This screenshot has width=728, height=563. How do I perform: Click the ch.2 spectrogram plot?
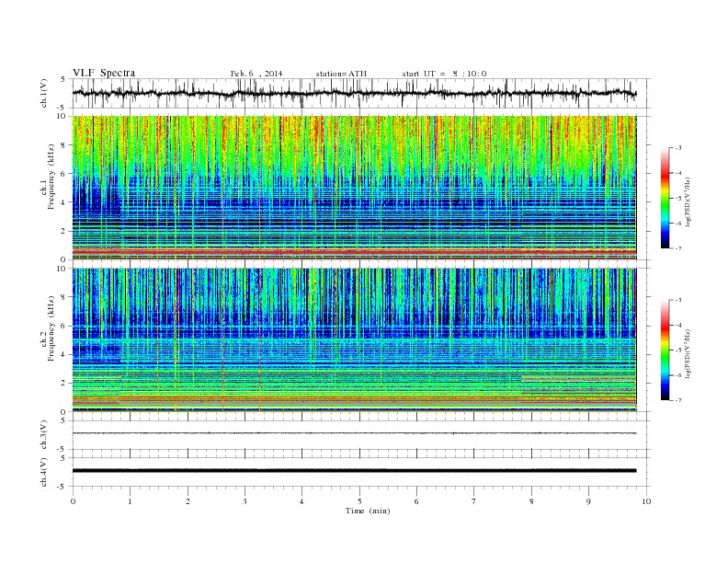pyautogui.click(x=354, y=339)
